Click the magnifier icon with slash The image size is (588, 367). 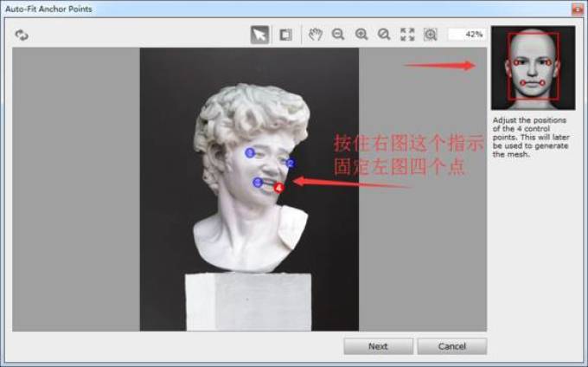(x=384, y=35)
